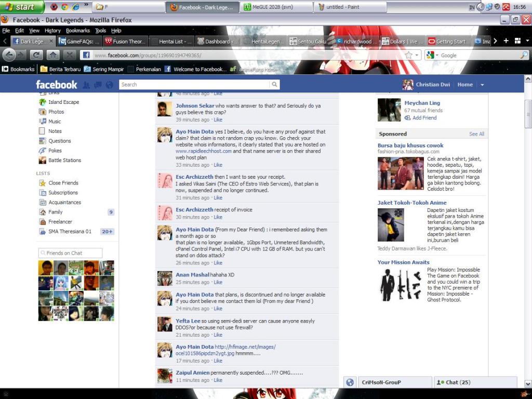This screenshot has width=532, height=399.
Task: Open Facebook notifications globe in header
Action: click(x=109, y=85)
